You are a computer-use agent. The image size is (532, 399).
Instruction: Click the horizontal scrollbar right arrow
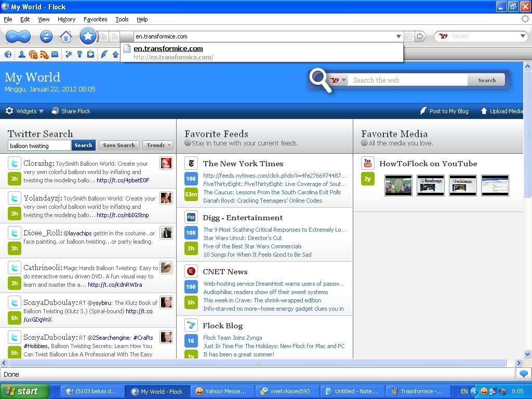tap(518, 363)
